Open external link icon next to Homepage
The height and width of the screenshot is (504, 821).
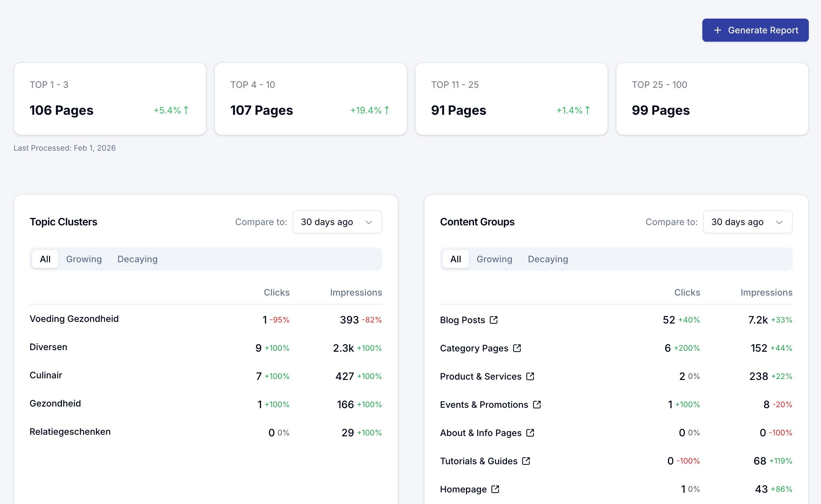click(495, 489)
